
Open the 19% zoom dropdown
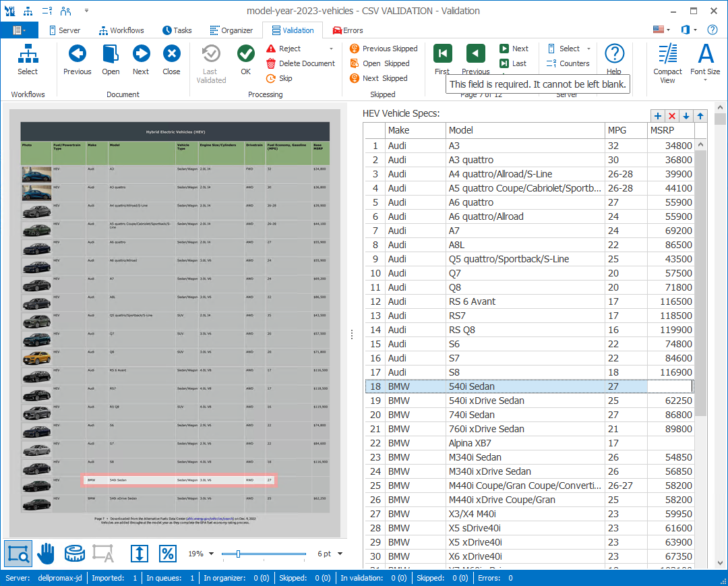pyautogui.click(x=211, y=554)
